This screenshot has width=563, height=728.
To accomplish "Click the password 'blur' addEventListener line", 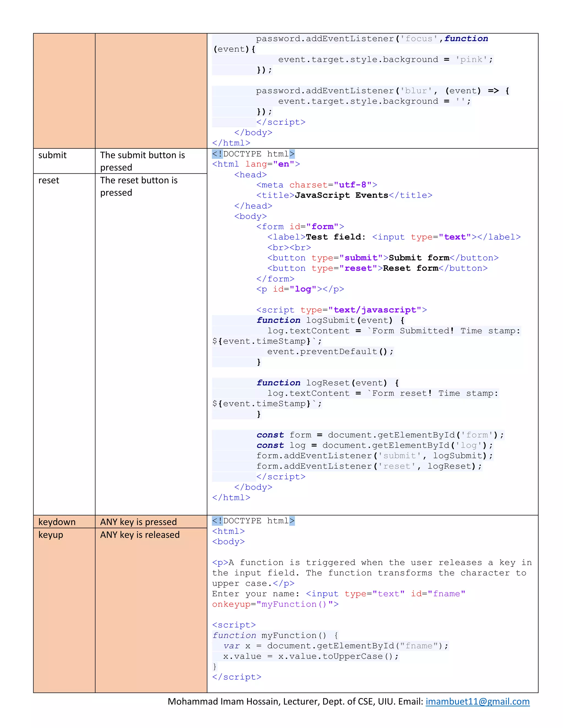I will [382, 91].
